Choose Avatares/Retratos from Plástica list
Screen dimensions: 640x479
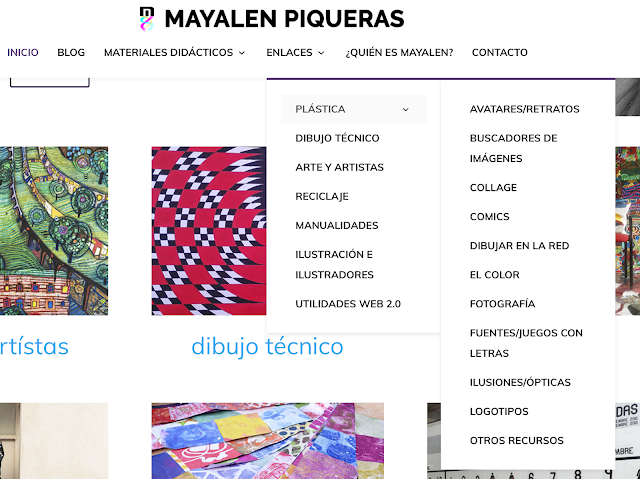pos(524,109)
